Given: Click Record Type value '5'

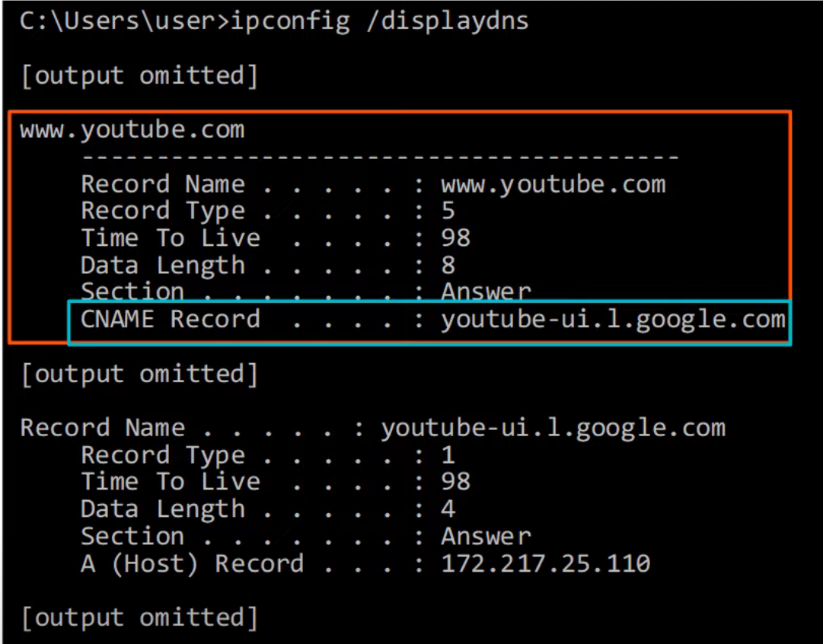Looking at the screenshot, I should (x=448, y=211).
